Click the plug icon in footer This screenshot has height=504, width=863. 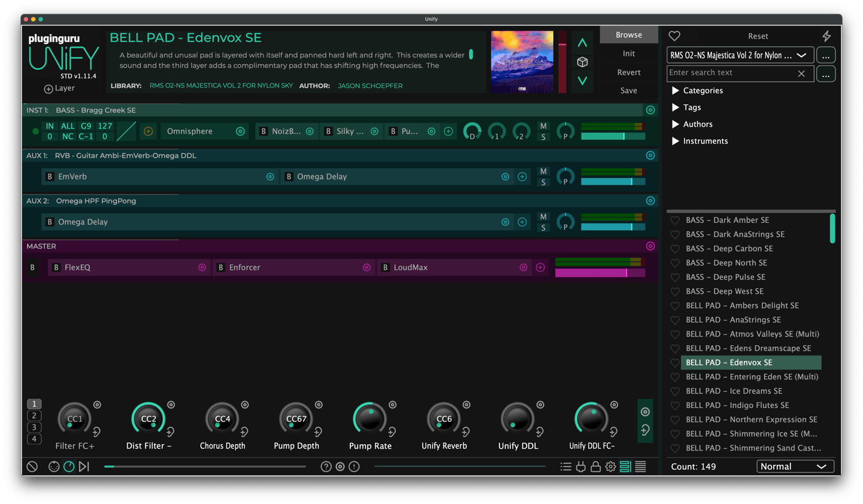[581, 467]
